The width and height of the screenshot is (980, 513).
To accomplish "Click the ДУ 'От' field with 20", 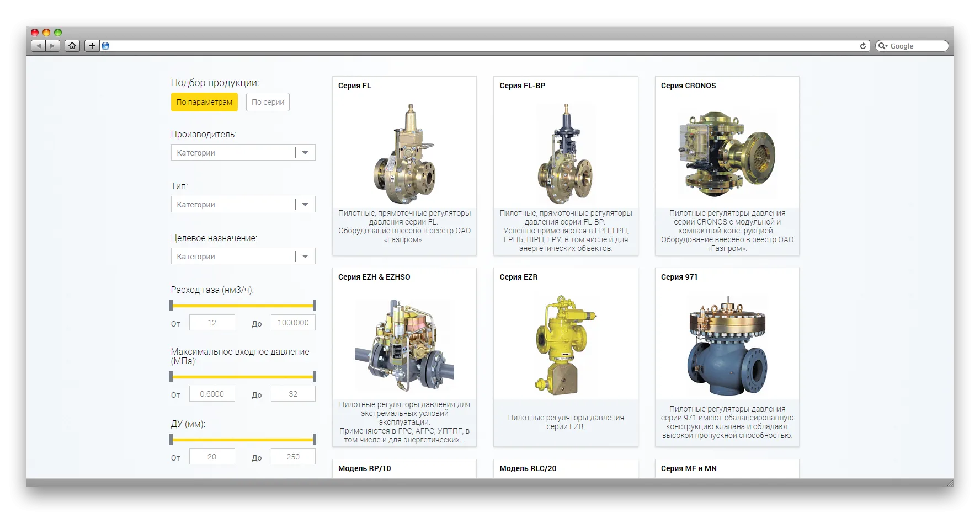I will pos(212,457).
